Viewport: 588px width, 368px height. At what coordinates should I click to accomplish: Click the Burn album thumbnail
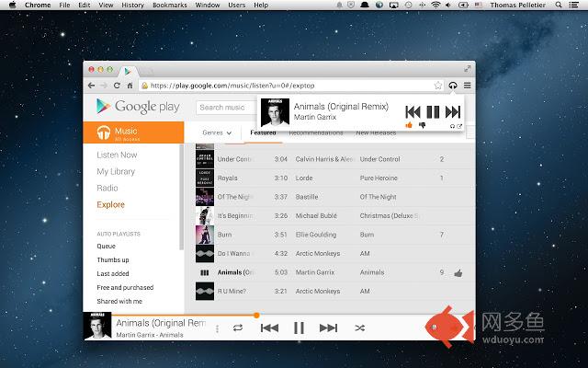click(205, 235)
